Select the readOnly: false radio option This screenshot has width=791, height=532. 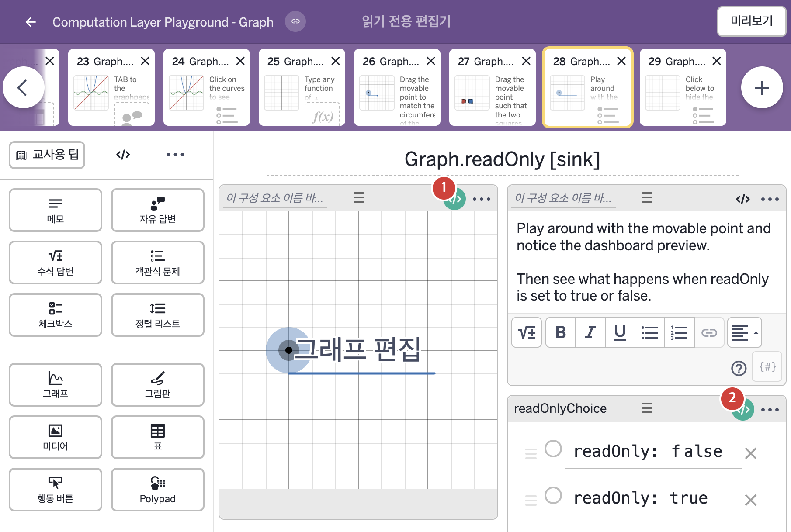click(553, 449)
